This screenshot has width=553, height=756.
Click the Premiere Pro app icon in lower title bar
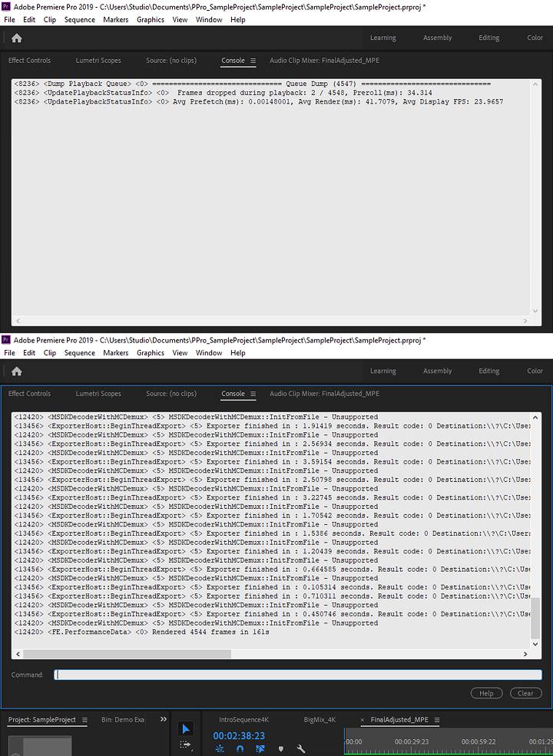click(x=6, y=340)
